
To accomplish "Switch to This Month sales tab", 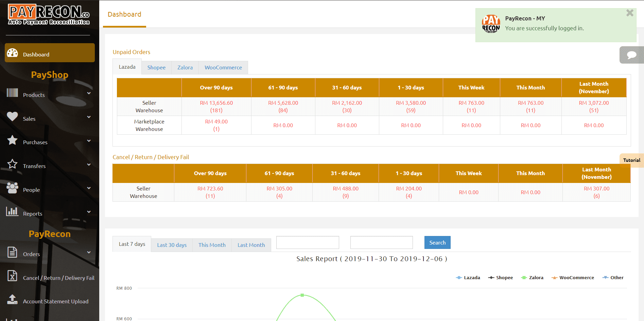I will coord(212,245).
